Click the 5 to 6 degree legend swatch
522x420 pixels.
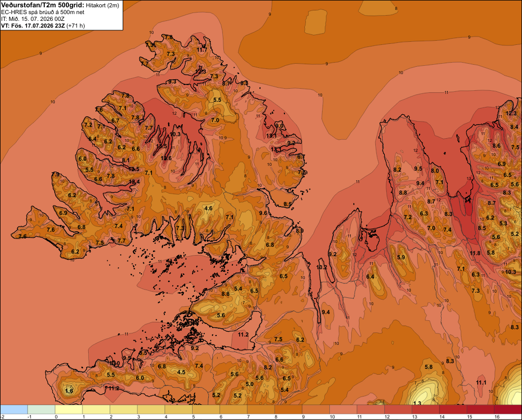click(x=206, y=410)
